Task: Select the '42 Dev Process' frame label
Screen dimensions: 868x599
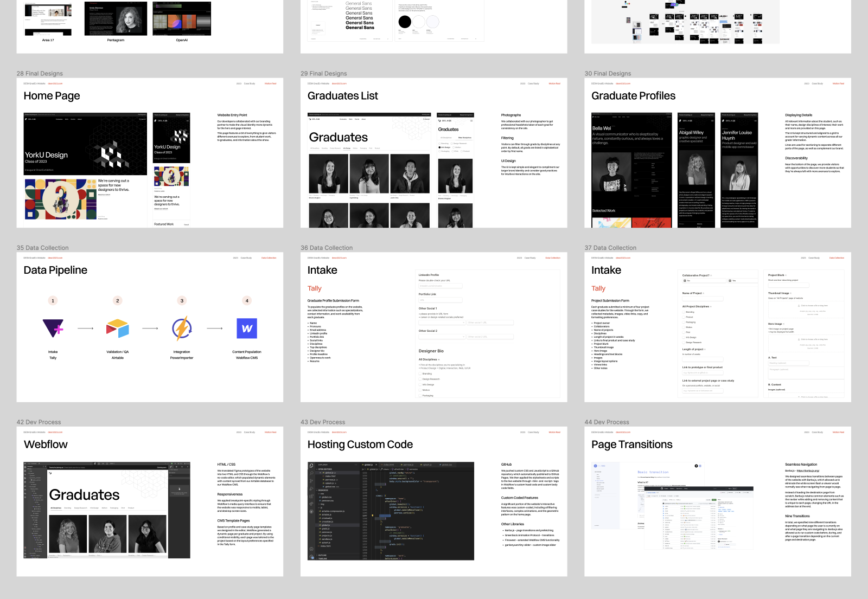Action: coord(39,422)
